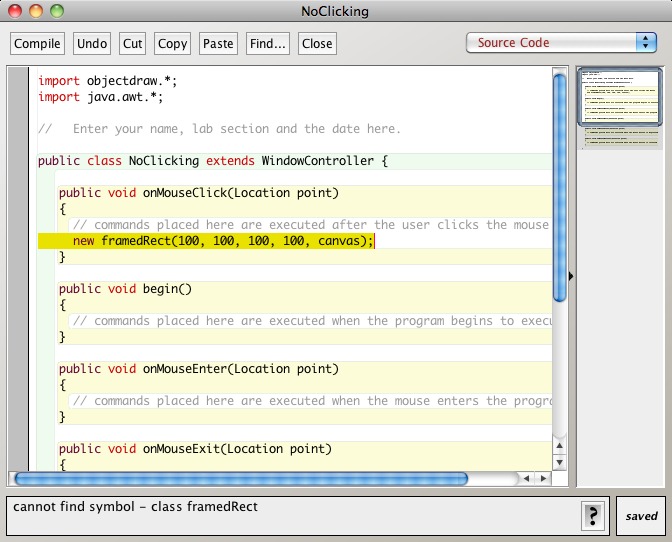Click the Undo toolbar button
This screenshot has height=542, width=672.
tap(92, 44)
